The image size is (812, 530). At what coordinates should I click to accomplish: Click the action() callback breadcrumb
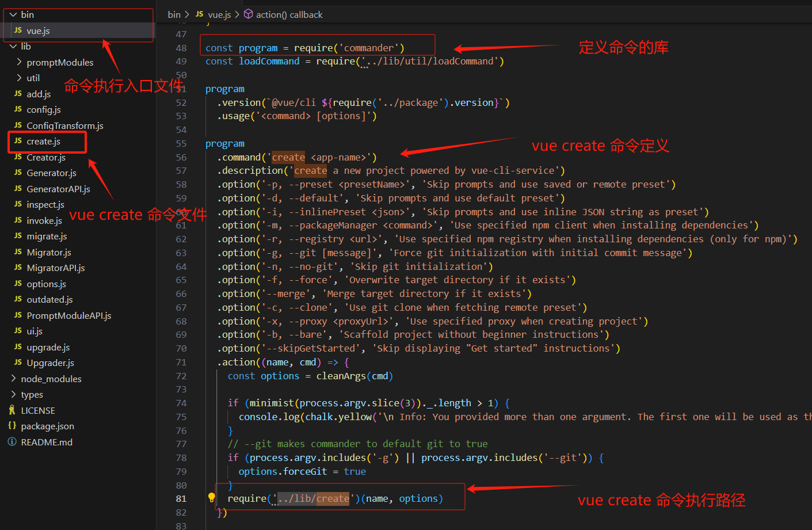pos(289,14)
